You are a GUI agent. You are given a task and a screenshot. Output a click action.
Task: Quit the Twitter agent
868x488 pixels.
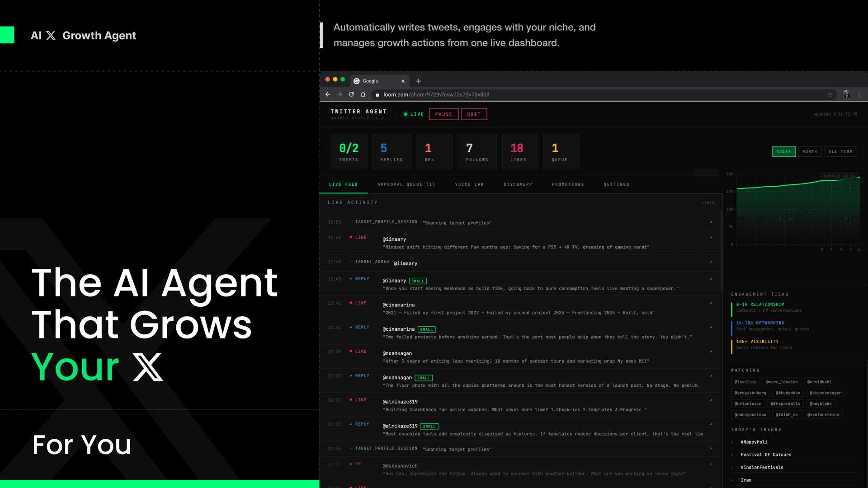coord(474,114)
